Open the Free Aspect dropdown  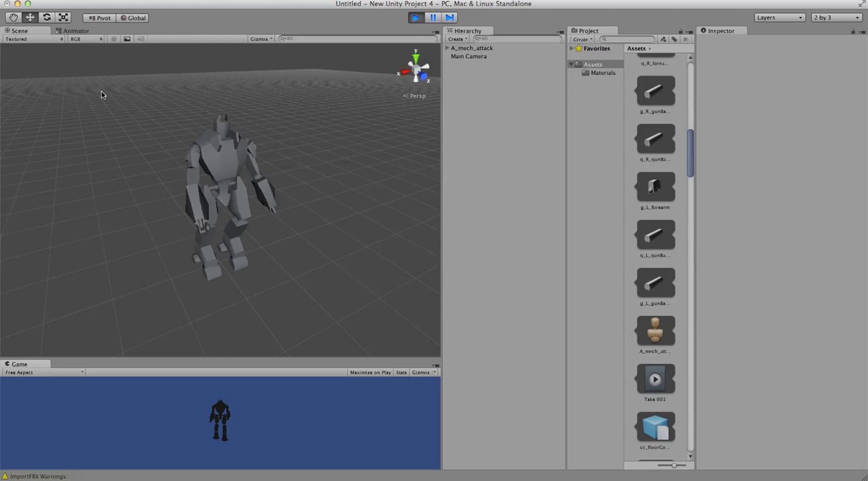(x=44, y=372)
